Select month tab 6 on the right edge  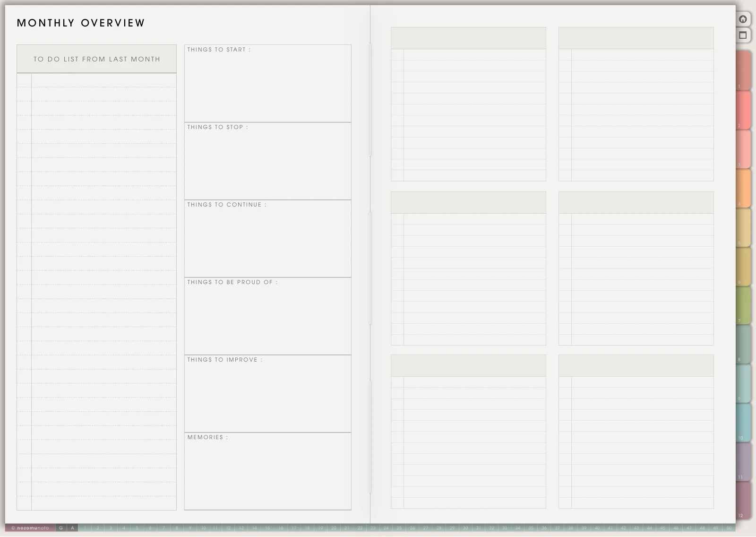743,266
